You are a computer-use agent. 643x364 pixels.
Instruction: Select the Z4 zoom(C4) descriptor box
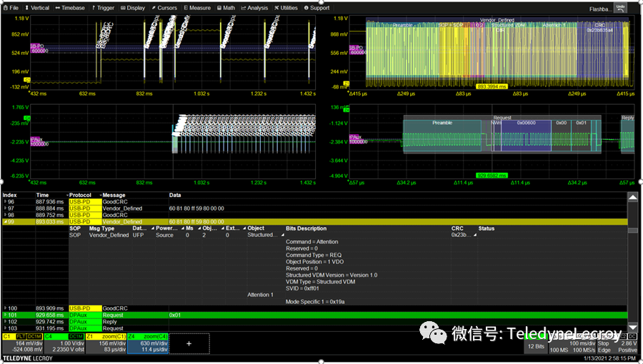coord(148,343)
